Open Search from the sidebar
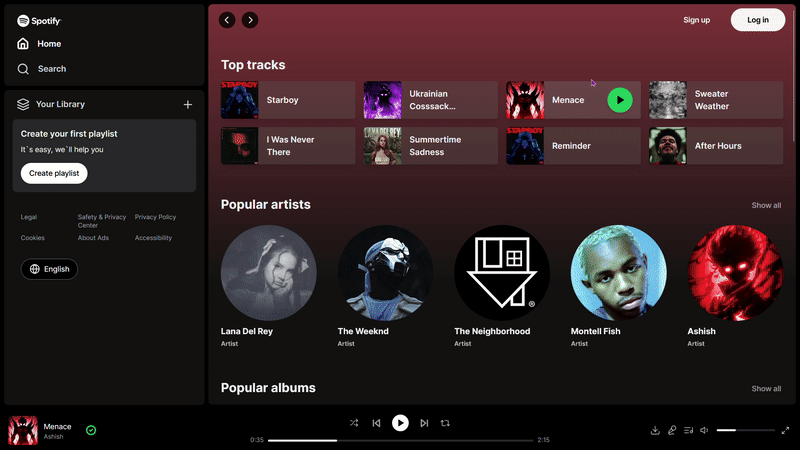This screenshot has height=450, width=800. pos(41,69)
